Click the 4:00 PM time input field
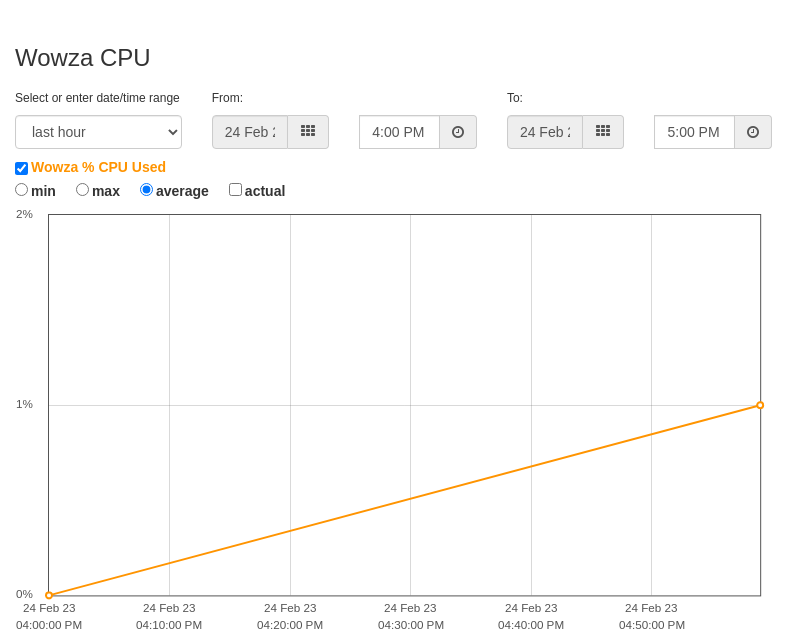The height and width of the screenshot is (634, 787). pyautogui.click(x=400, y=132)
